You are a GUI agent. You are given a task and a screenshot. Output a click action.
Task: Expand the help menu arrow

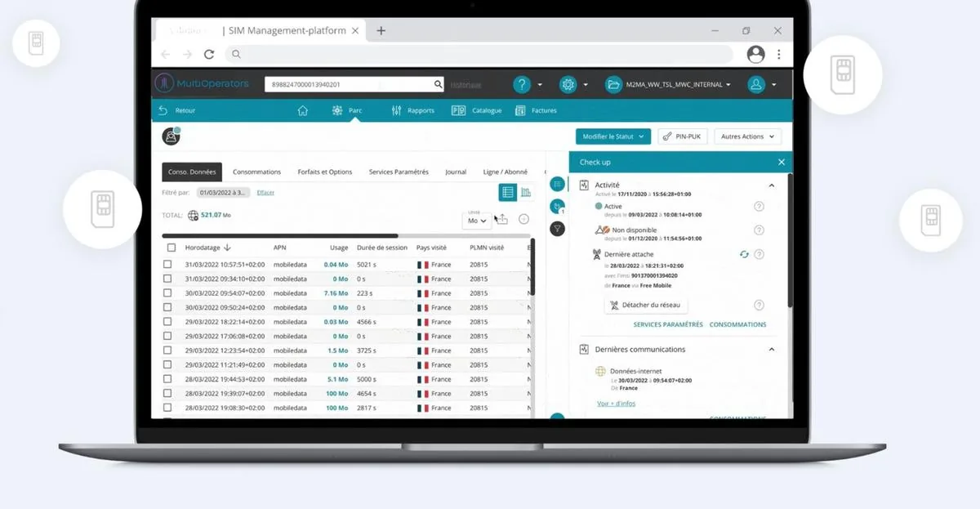click(x=540, y=84)
